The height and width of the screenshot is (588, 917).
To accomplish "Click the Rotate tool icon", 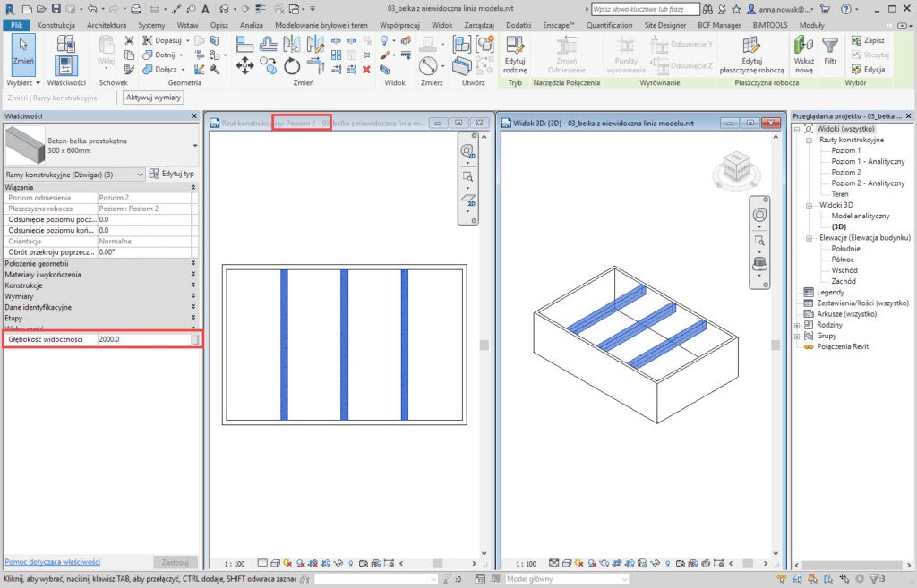I will tap(292, 65).
